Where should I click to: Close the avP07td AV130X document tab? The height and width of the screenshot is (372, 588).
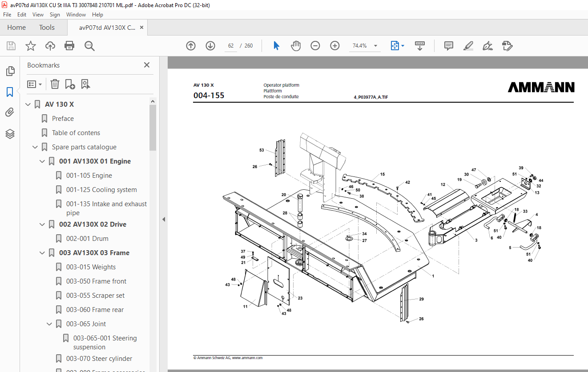point(141,28)
